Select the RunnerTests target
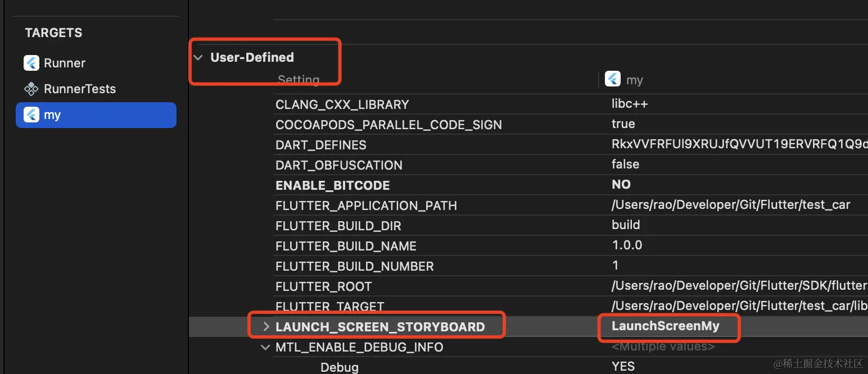 click(x=79, y=89)
